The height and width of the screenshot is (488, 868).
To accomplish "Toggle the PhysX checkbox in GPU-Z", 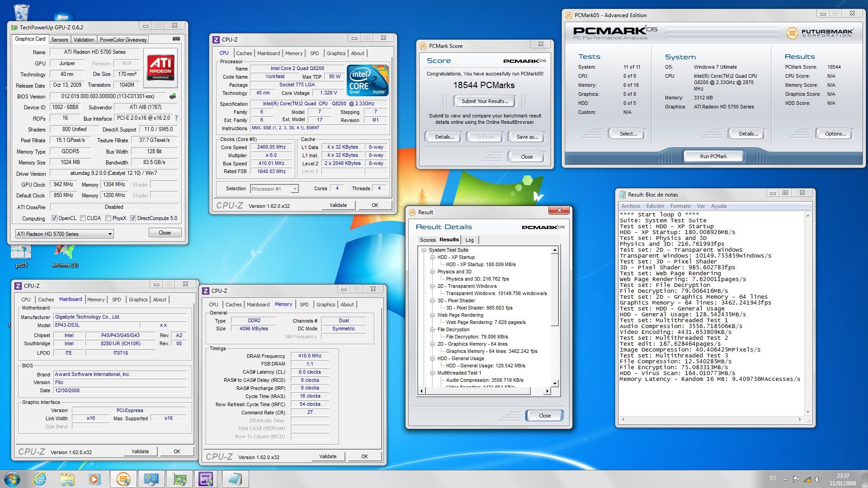I will coord(108,218).
